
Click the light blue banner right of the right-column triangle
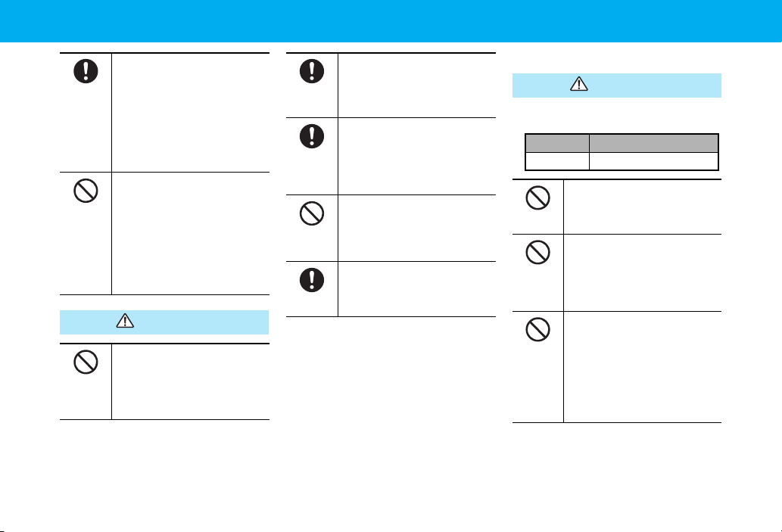[x=655, y=86]
